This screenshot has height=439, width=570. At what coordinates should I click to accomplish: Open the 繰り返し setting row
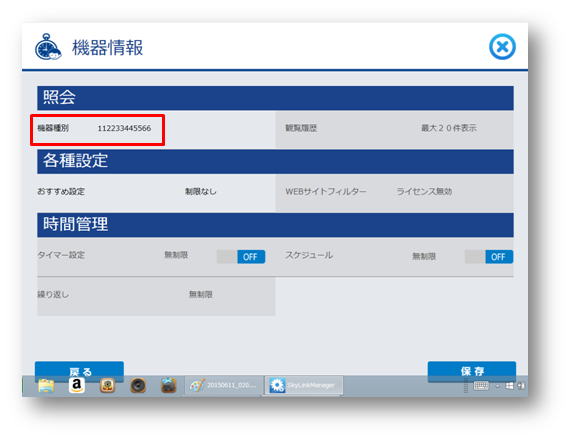coord(156,296)
